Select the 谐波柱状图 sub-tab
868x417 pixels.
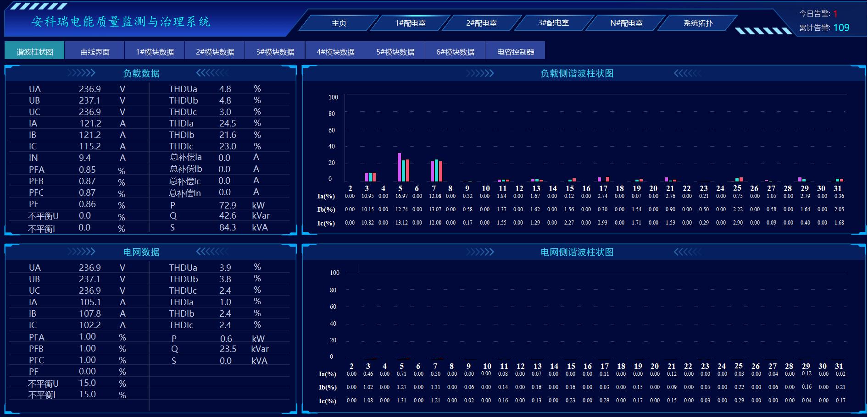tap(35, 52)
